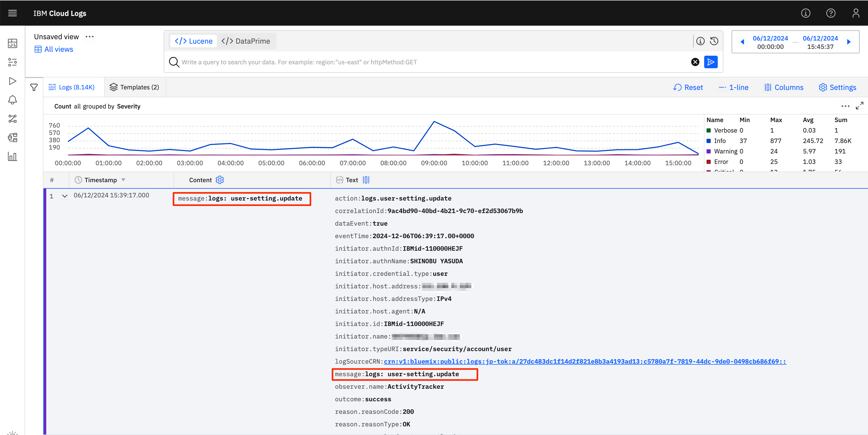Expand the chart to full view
Screen dimensions: 868x435
click(859, 106)
